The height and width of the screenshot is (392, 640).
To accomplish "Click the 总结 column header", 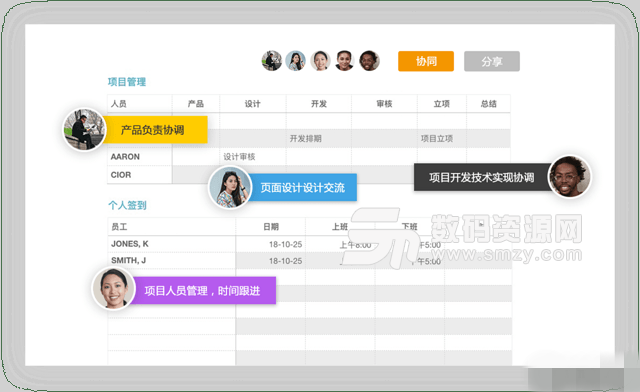I will (x=489, y=104).
